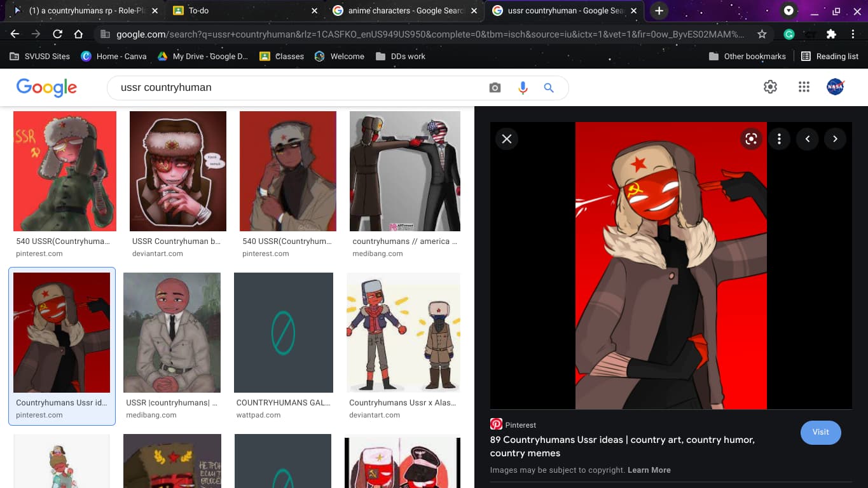Open countryhumans // america medibang thumbnail

coord(405,172)
